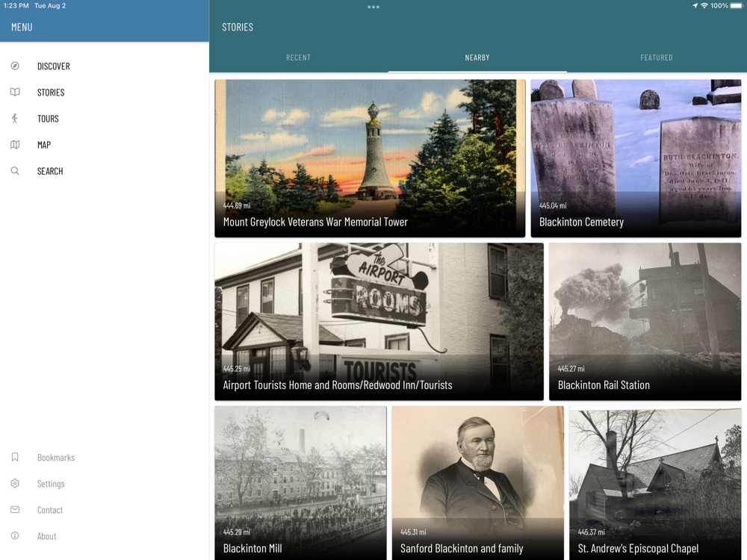Click the Search magnifier icon
747x560 pixels.
15,171
